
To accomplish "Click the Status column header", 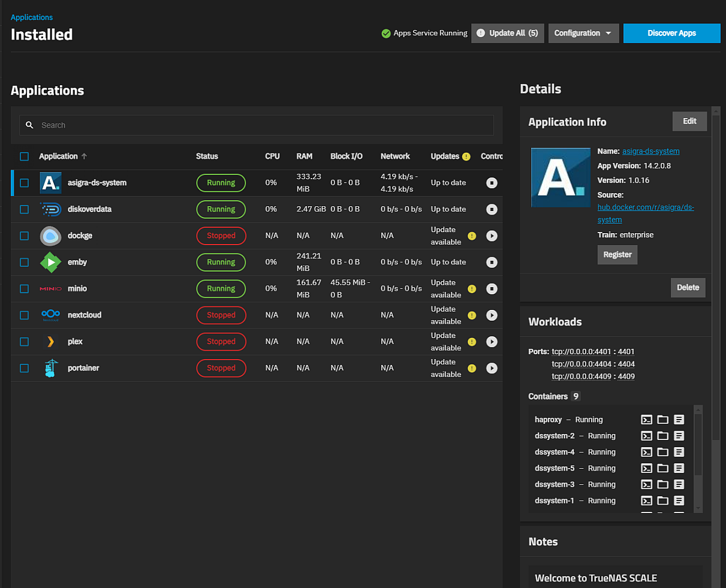I will coord(207,156).
